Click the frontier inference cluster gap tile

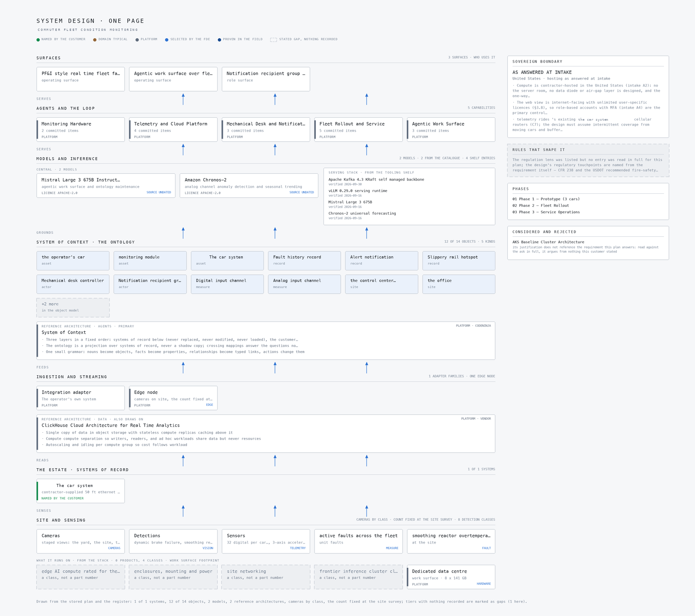click(358, 577)
